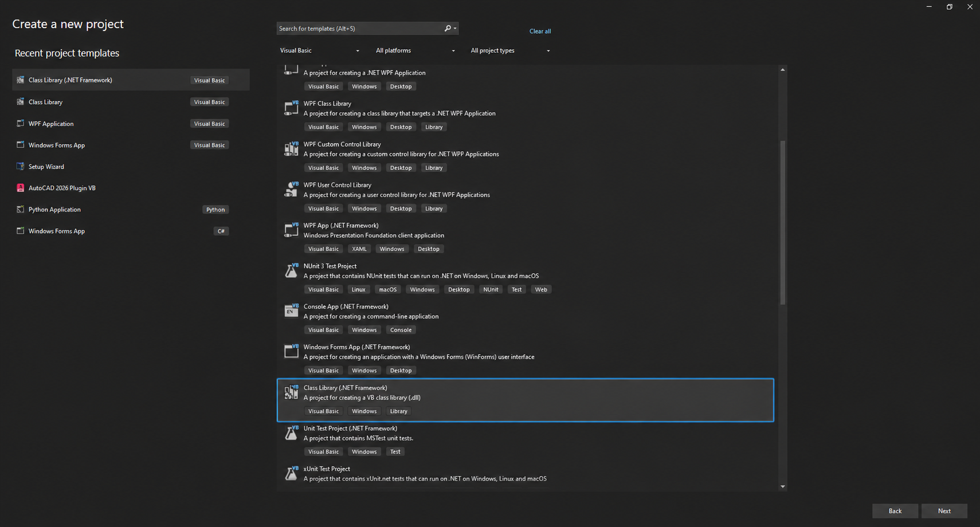Click the recent Class Library Visual Basic template icon

point(21,102)
